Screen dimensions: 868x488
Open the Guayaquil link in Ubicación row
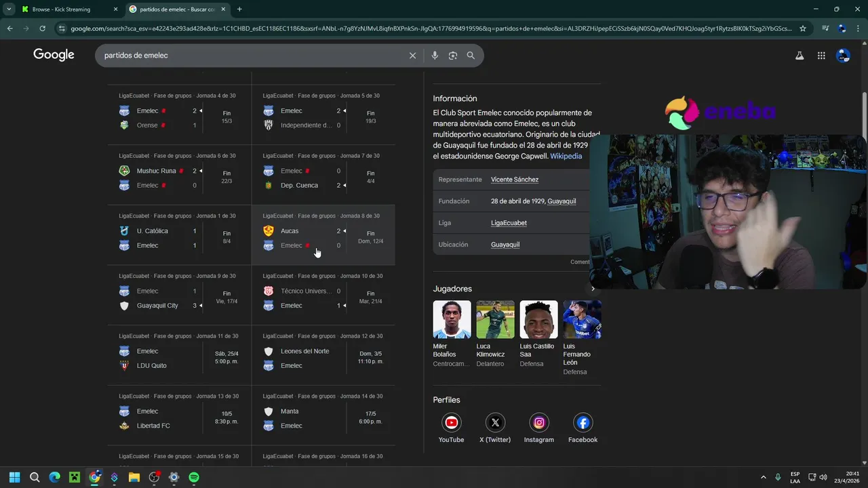(505, 245)
